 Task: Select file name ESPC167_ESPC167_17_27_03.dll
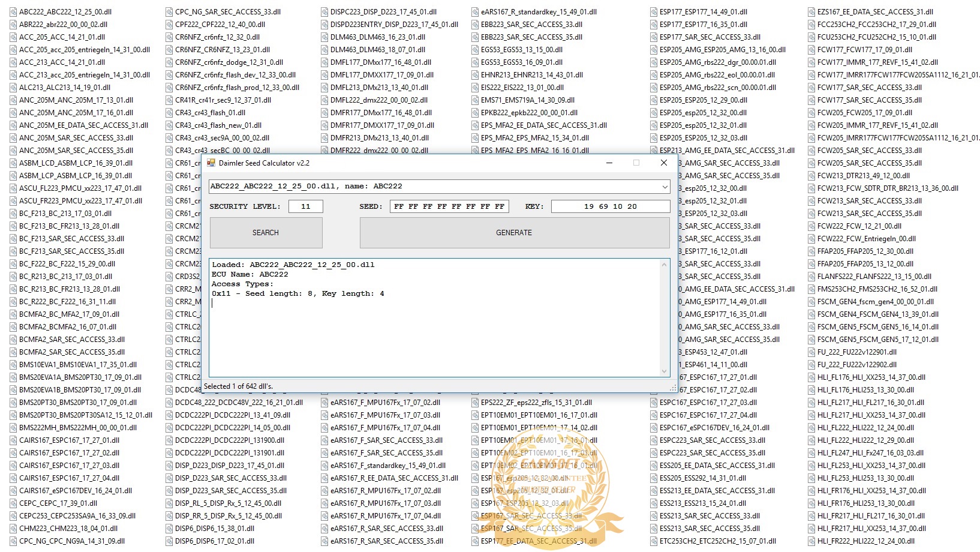pos(708,402)
